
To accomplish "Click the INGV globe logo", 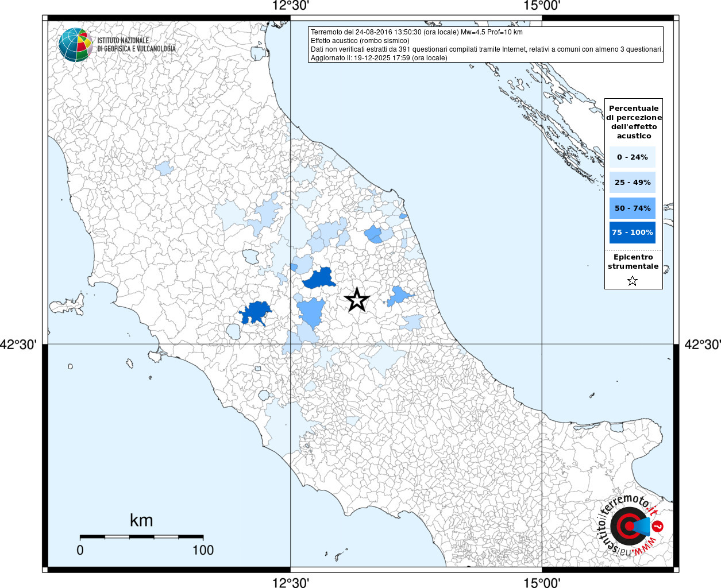I will click(x=75, y=45).
